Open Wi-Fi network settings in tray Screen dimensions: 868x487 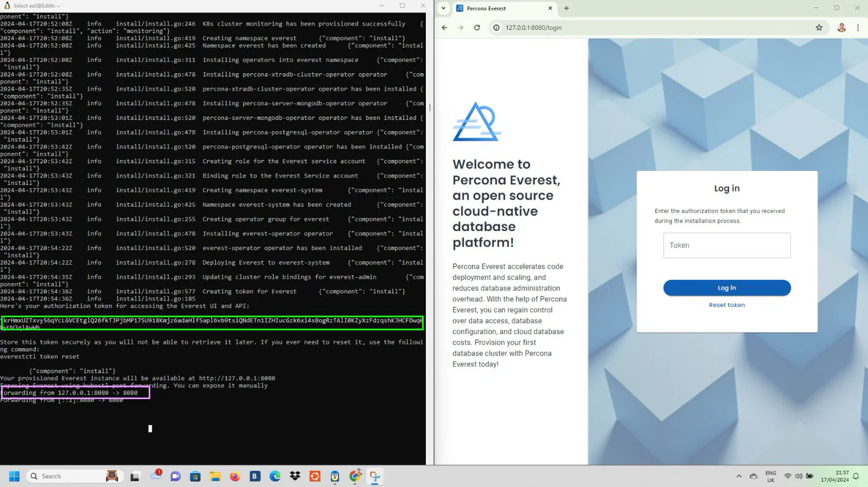(x=788, y=476)
